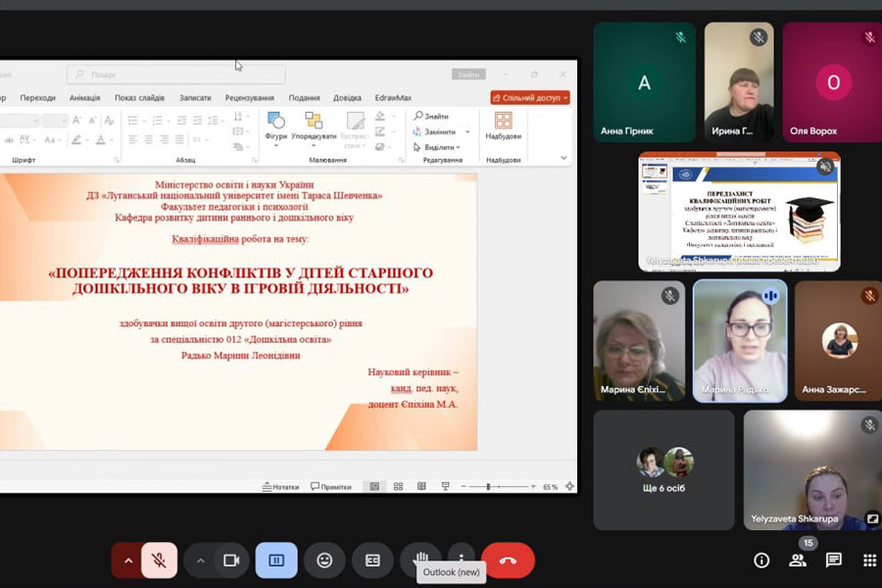The width and height of the screenshot is (882, 588).
Task: Zoom out with minus button
Action: (464, 487)
